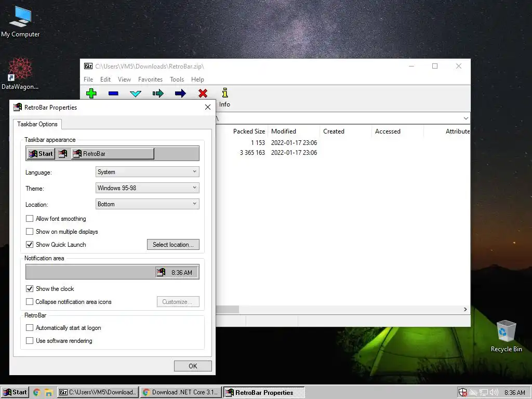Open the View menu in 7-Zip
532x399 pixels.
click(124, 79)
